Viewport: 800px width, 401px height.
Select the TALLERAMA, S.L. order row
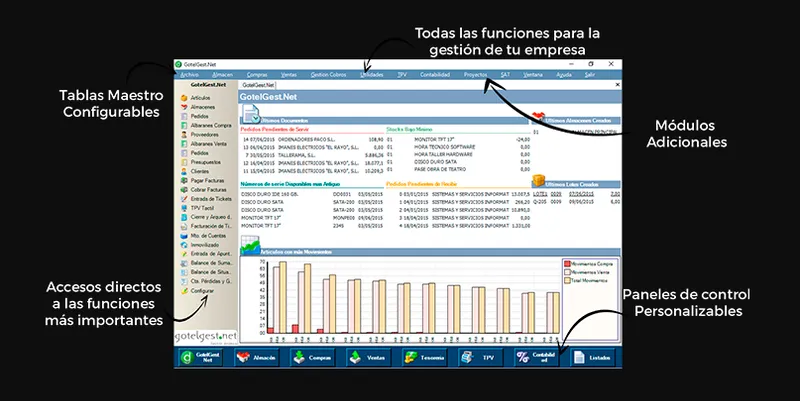(x=312, y=155)
